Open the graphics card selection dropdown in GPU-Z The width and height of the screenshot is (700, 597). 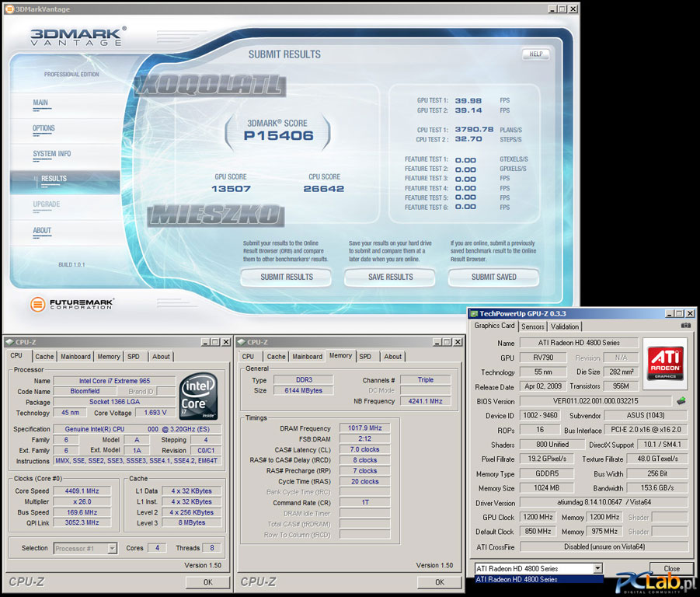[x=597, y=568]
